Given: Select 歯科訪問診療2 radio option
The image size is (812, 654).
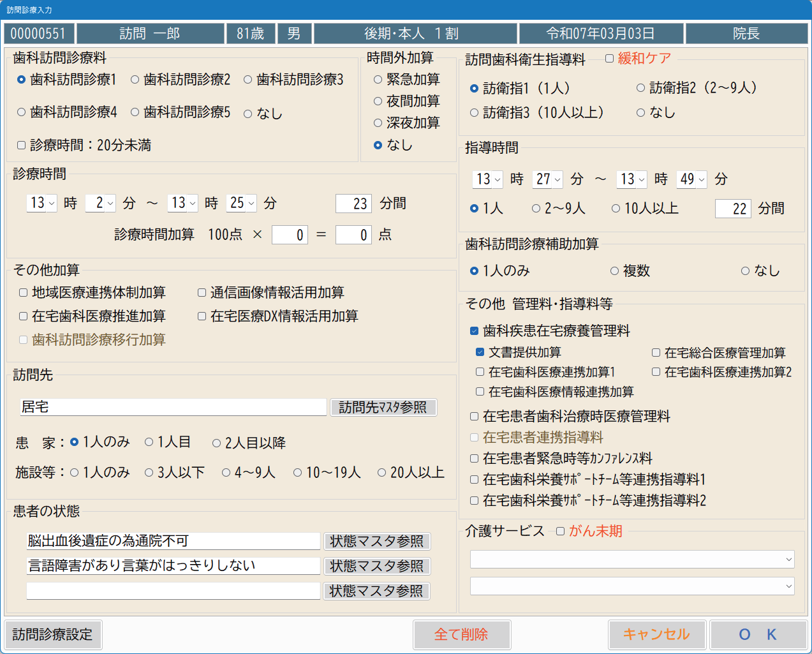Looking at the screenshot, I should 135,80.
